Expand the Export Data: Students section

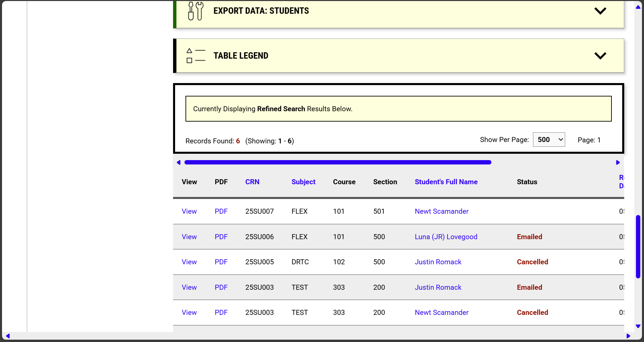600,10
